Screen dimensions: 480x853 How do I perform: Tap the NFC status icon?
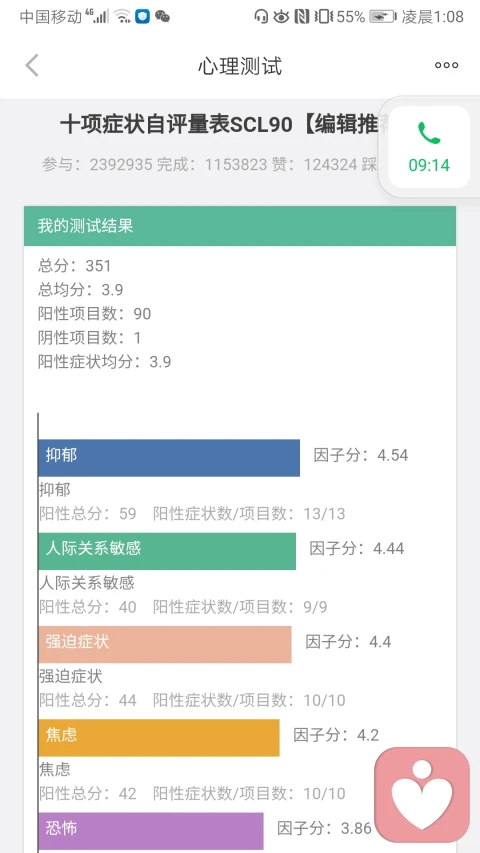pyautogui.click(x=301, y=17)
